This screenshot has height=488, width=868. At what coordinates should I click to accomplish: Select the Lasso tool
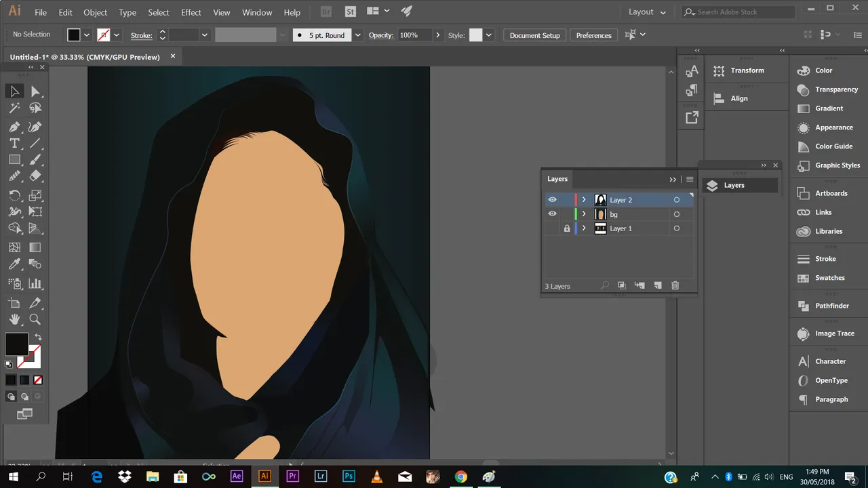[x=35, y=108]
